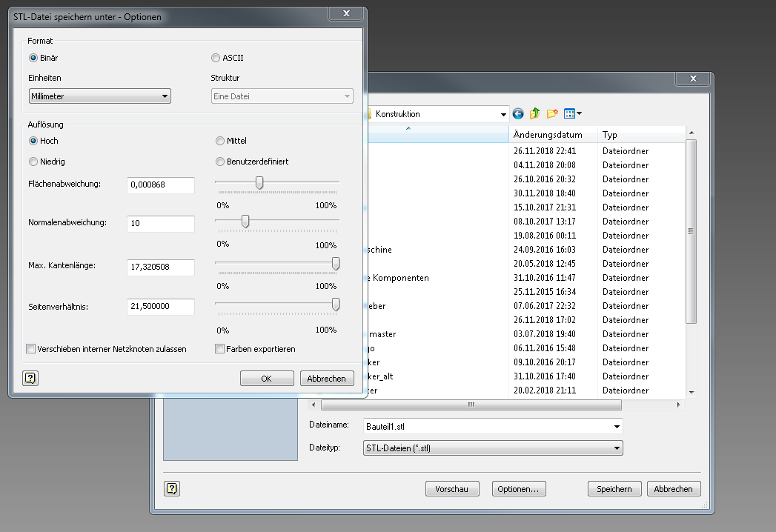Click file list scroll-down arrow

point(692,393)
